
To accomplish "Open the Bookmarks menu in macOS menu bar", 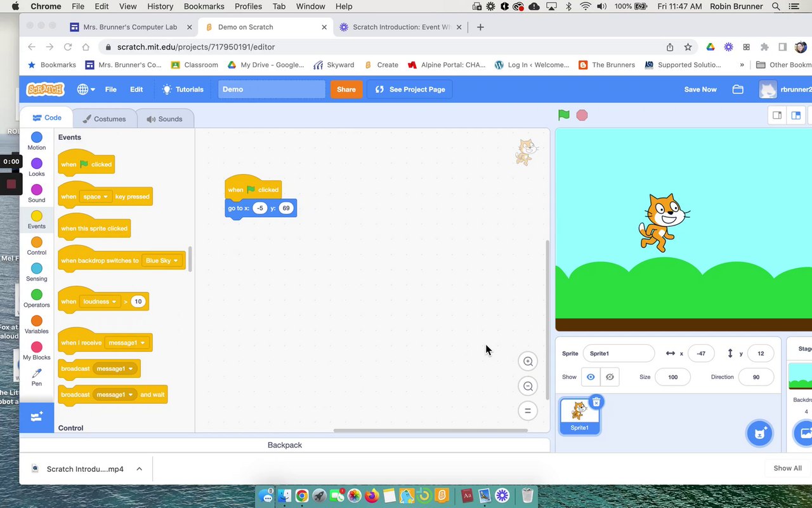I will point(204,6).
